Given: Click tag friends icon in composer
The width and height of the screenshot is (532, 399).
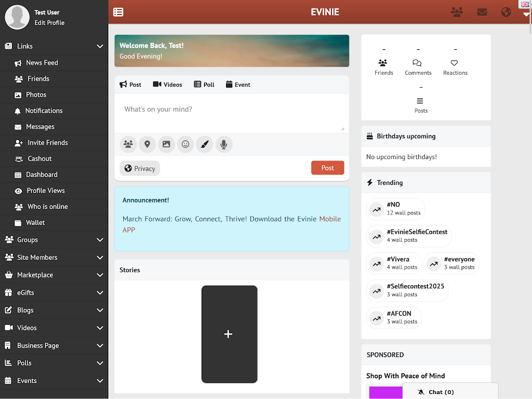Looking at the screenshot, I should 128,145.
